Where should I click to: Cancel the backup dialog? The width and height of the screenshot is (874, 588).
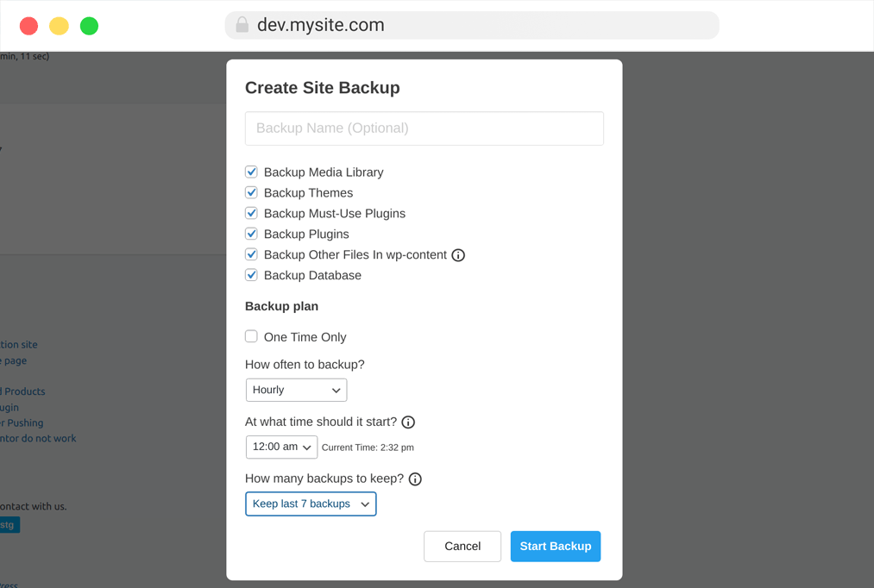click(462, 547)
